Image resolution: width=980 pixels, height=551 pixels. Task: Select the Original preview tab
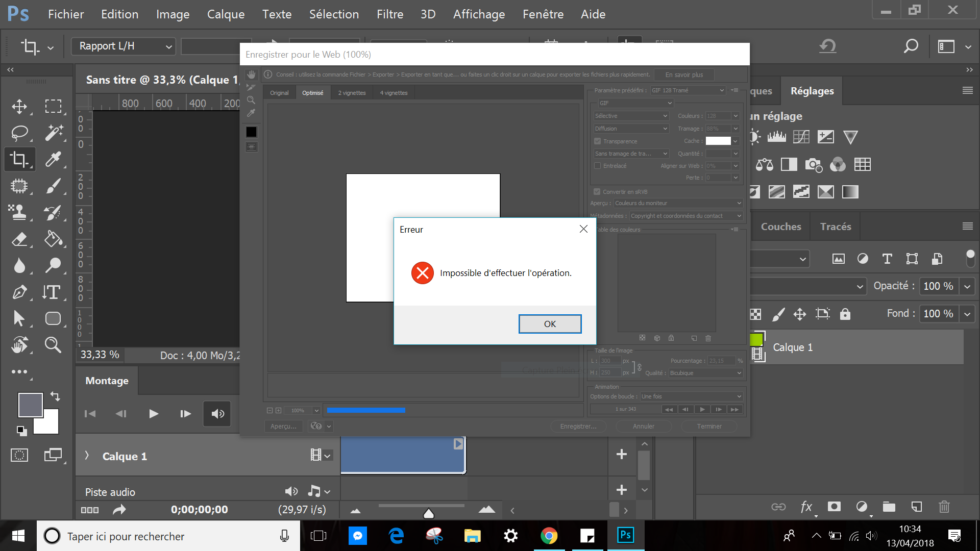[279, 93]
